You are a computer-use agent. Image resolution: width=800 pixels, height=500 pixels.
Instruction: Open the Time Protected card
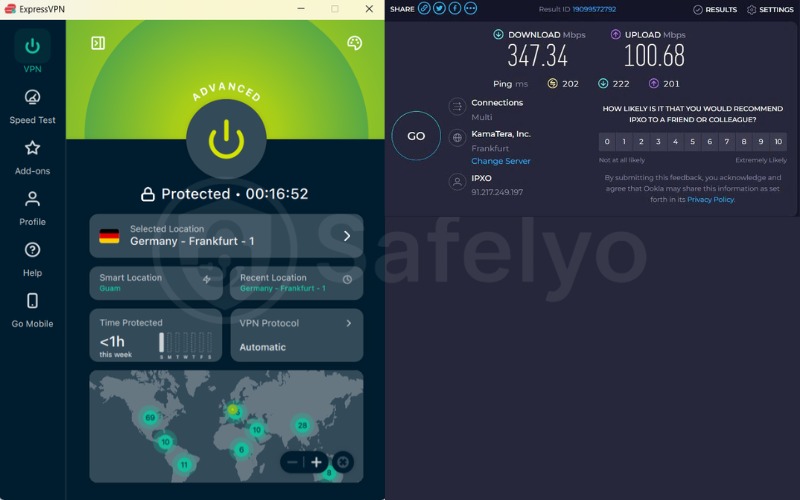[x=156, y=335]
